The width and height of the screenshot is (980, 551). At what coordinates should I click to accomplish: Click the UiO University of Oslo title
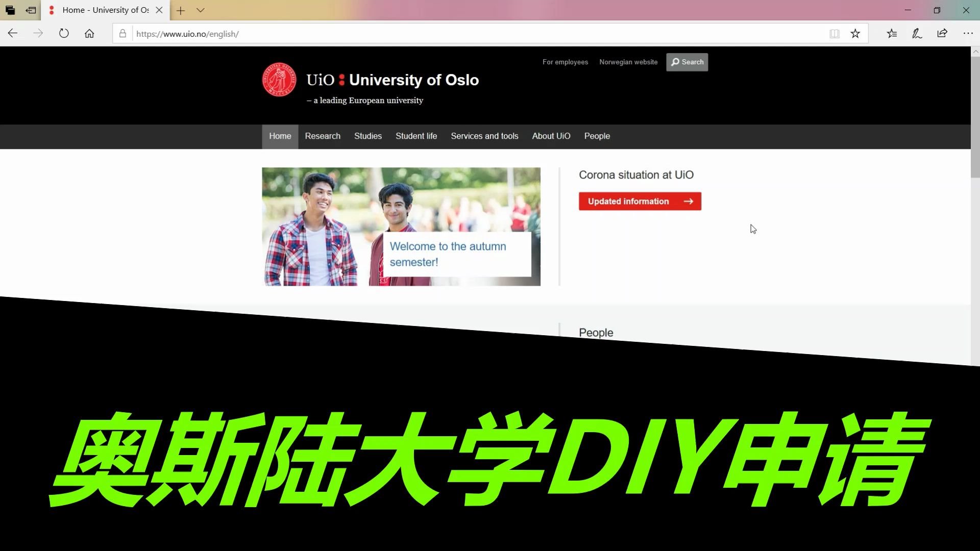coord(393,80)
